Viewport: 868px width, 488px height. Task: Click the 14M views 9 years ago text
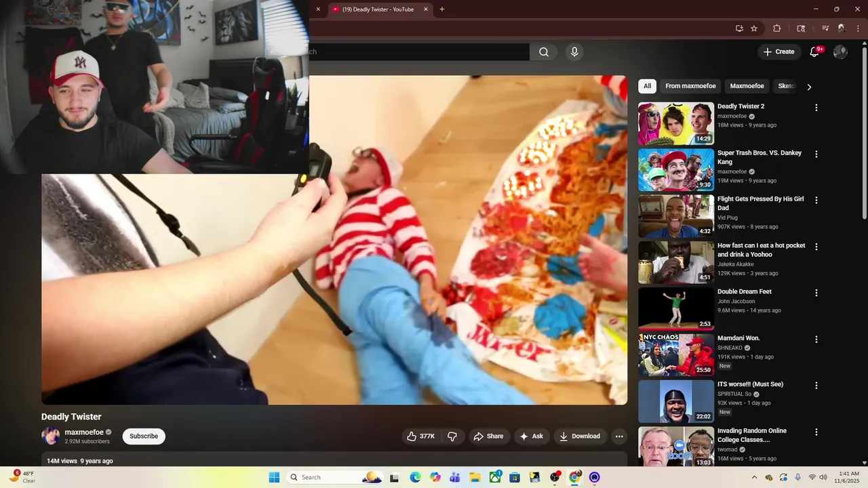point(80,461)
